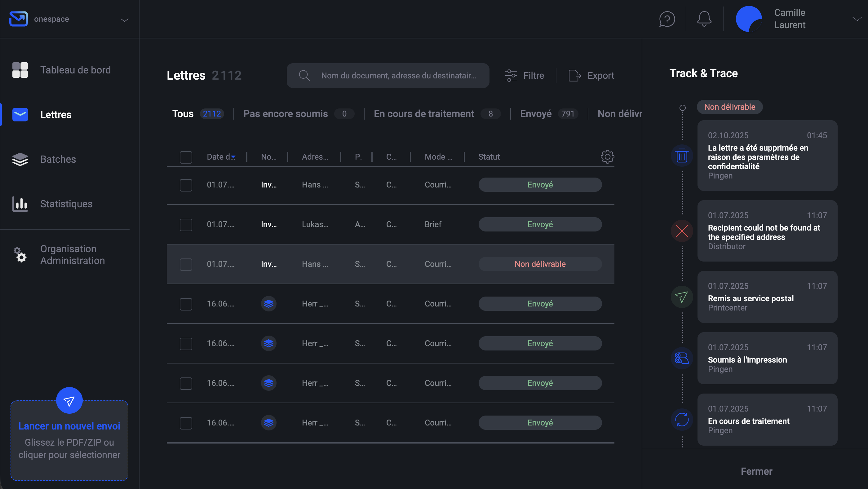This screenshot has width=868, height=489.
Task: Open Statistiques bar chart icon
Action: 20,204
